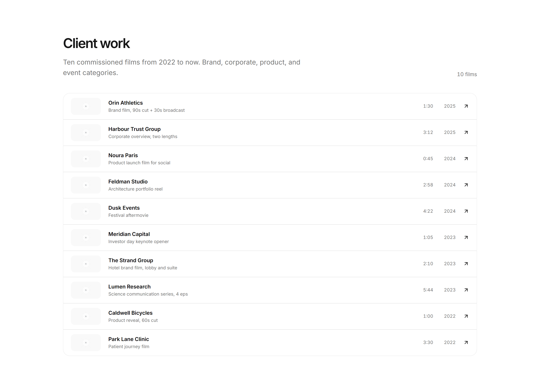Image resolution: width=540 pixels, height=392 pixels.
Task: Click the 2025 year in Orin Athletics row
Action: tap(449, 106)
